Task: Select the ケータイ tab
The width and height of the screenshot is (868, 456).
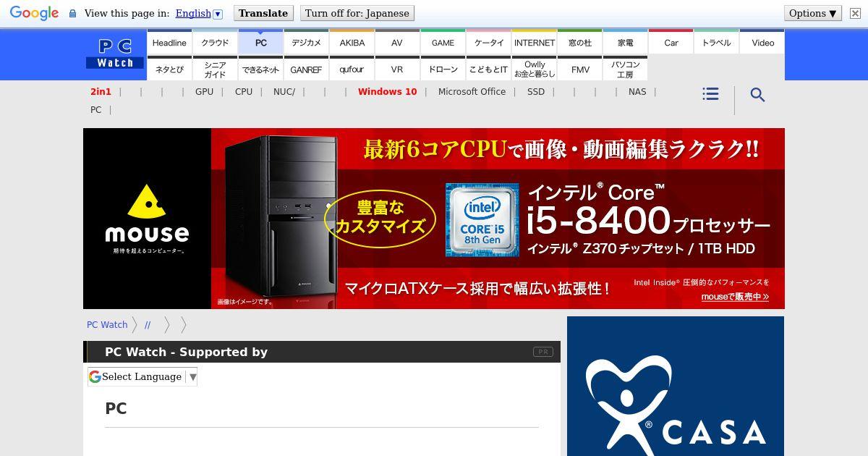Action: click(x=489, y=42)
